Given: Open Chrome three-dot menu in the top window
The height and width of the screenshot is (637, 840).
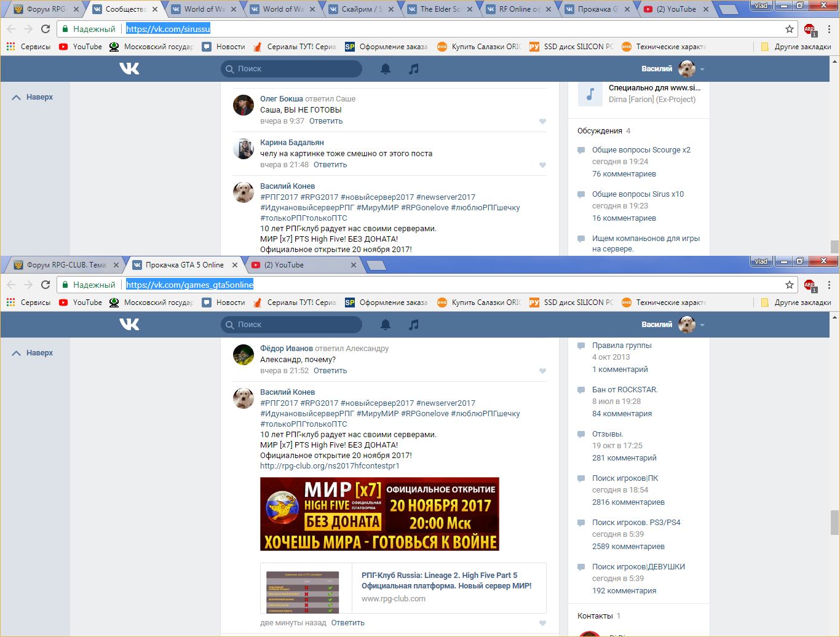Looking at the screenshot, I should (x=829, y=29).
